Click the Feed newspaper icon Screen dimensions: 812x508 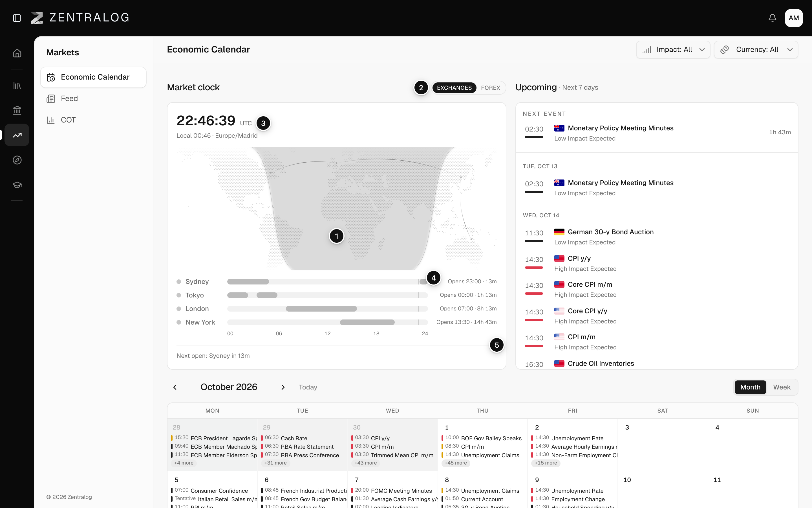click(x=51, y=99)
